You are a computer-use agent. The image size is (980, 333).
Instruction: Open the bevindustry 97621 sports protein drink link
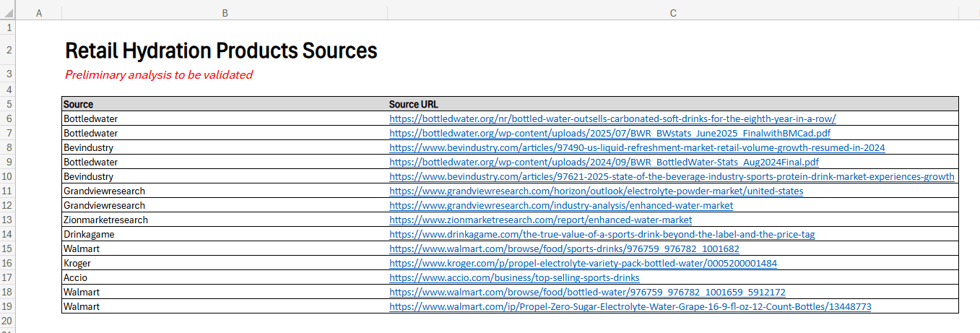[x=672, y=176]
